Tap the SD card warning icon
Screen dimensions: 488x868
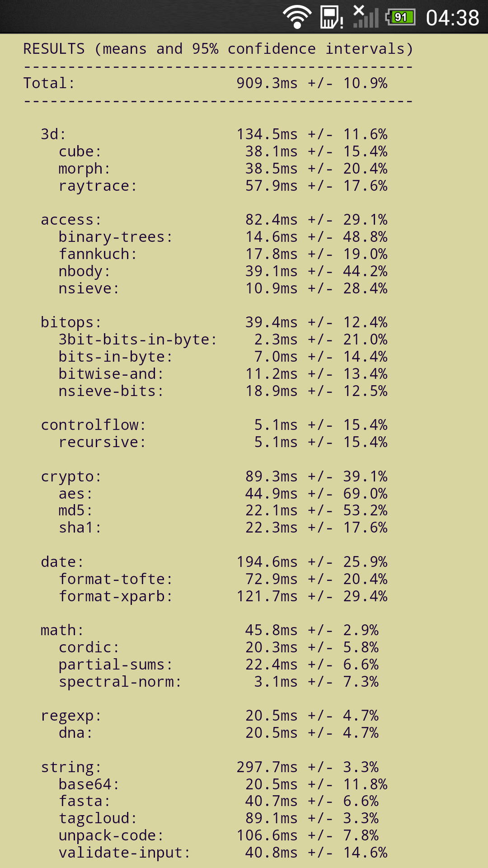332,17
